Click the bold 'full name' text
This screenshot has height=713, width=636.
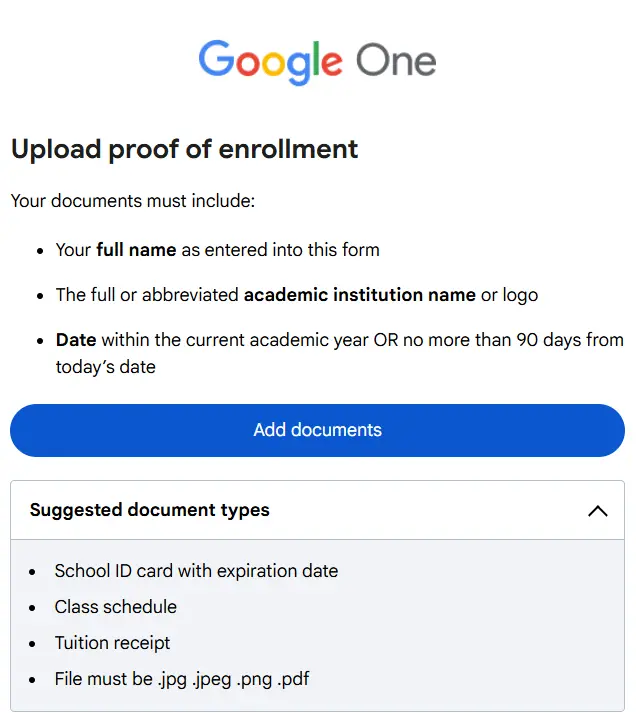coord(136,250)
